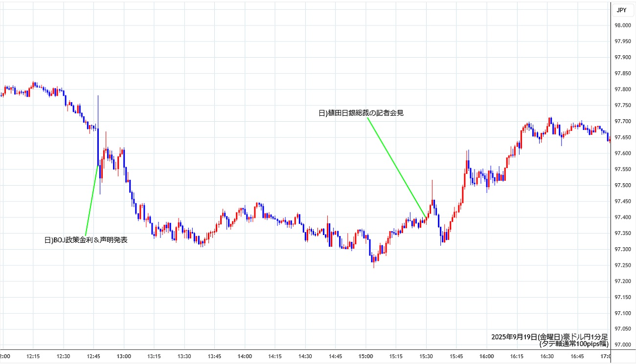Click the 15:30 time axis label

427,356
